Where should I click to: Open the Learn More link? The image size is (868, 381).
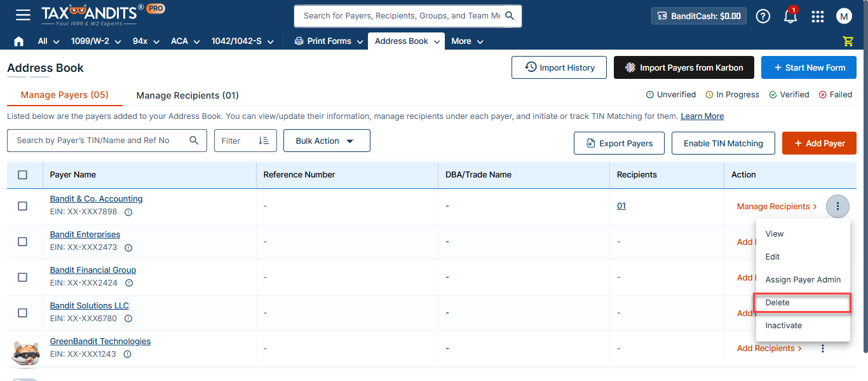702,116
